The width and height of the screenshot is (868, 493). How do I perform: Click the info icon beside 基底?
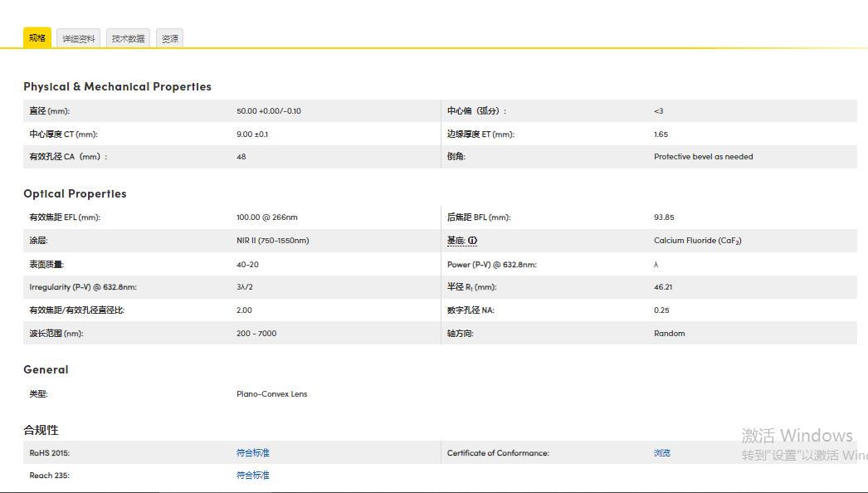(472, 241)
